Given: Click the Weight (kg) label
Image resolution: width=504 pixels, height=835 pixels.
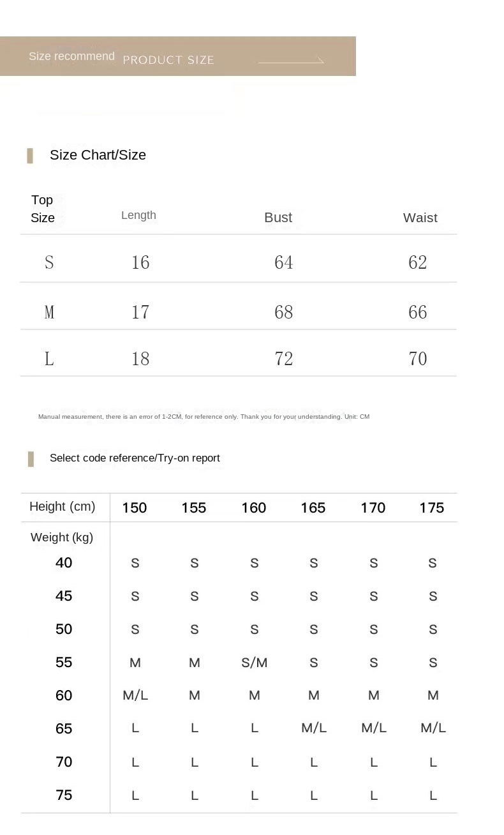Looking at the screenshot, I should click(x=62, y=538).
